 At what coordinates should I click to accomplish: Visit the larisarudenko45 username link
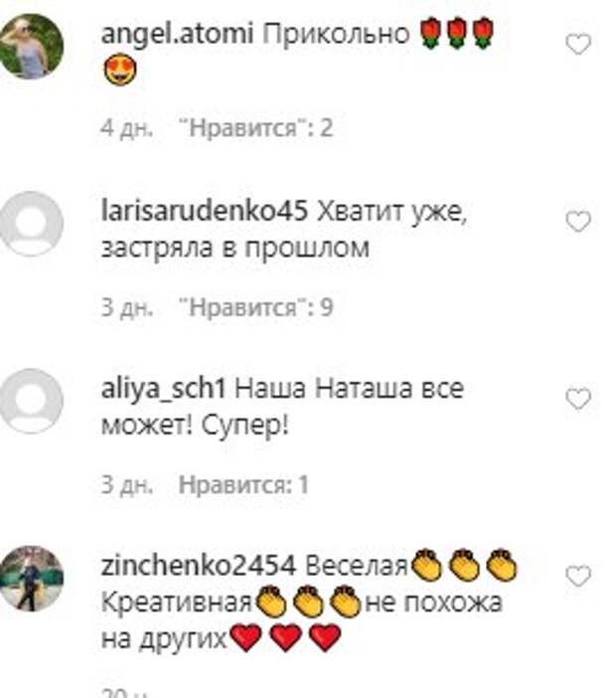coord(204,211)
